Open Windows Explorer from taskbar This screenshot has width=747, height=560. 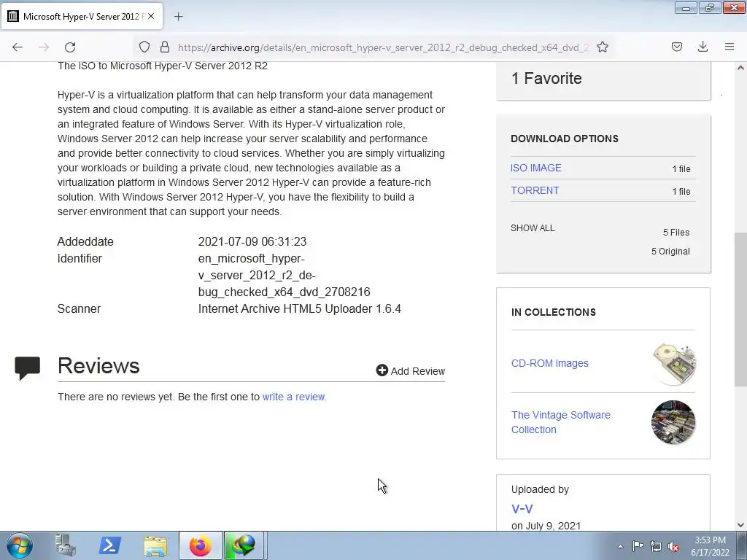155,545
